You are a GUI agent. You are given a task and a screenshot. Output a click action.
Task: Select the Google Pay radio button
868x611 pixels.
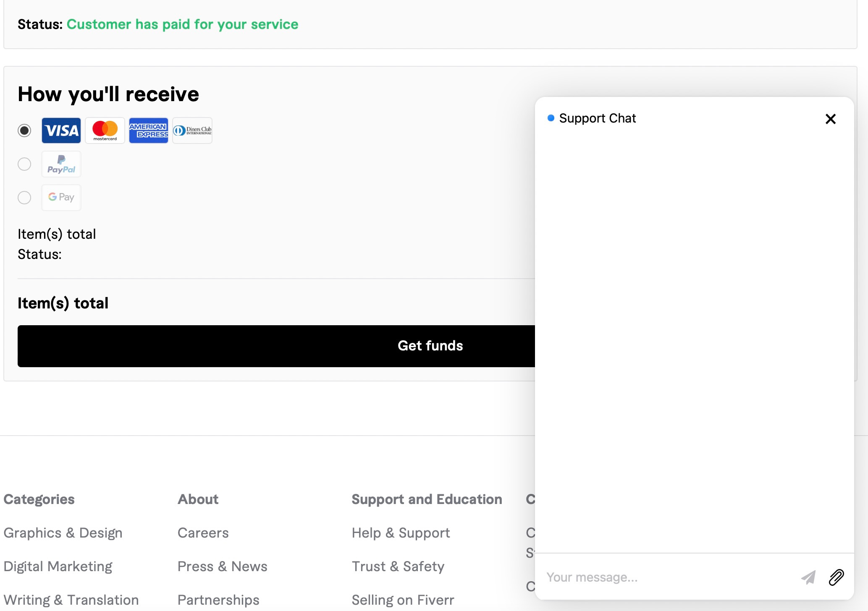24,197
